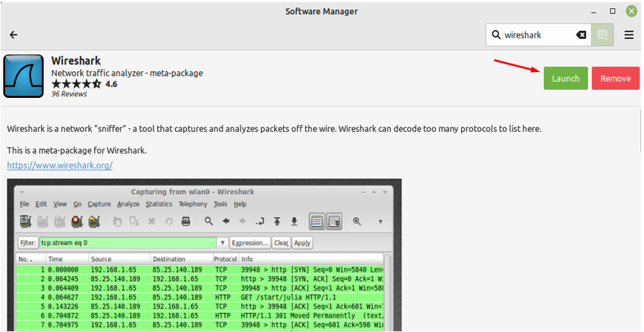The image size is (644, 332).
Task: Toggle auto-scroll in Wireshark preview
Action: (x=334, y=222)
